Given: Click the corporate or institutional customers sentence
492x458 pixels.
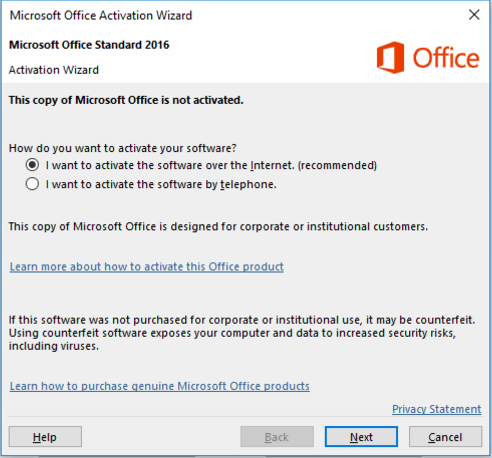Looking at the screenshot, I should 218,227.
